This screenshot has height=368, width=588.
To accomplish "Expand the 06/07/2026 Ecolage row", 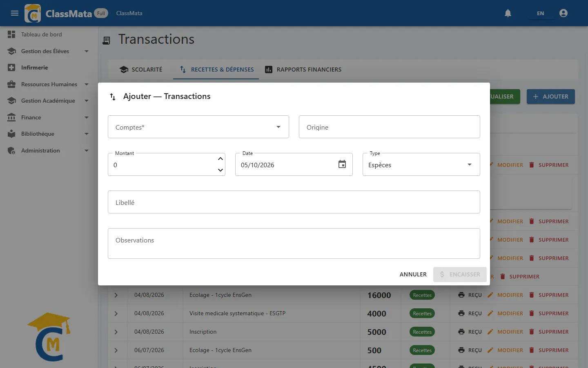I will [116, 350].
